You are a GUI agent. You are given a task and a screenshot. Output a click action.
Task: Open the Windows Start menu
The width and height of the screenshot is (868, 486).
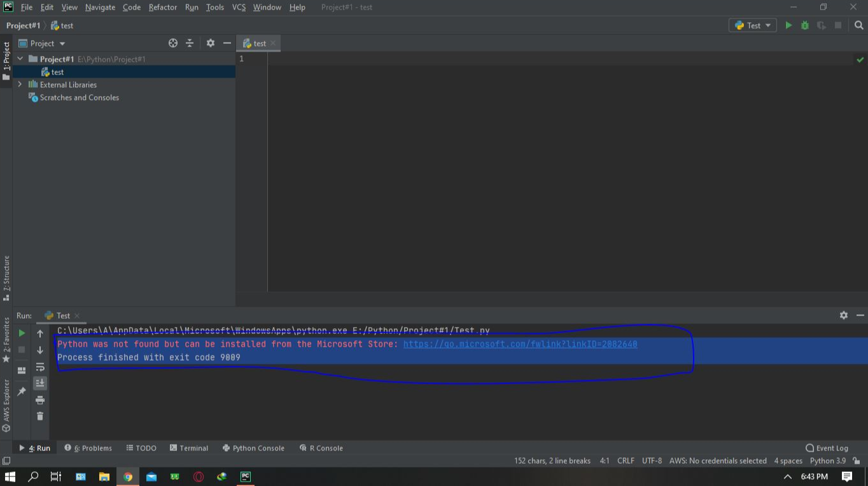click(10, 476)
